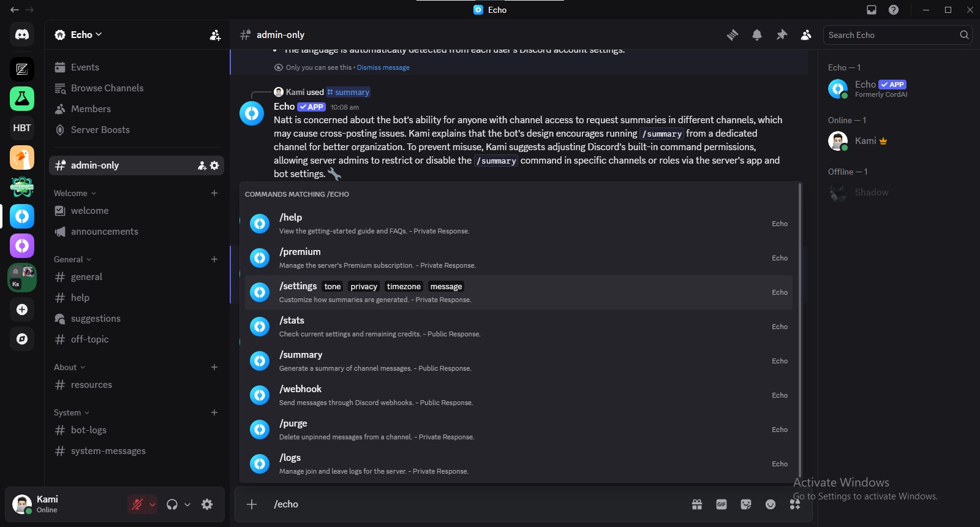
Task: Click the gift icon in message bar
Action: point(697,504)
